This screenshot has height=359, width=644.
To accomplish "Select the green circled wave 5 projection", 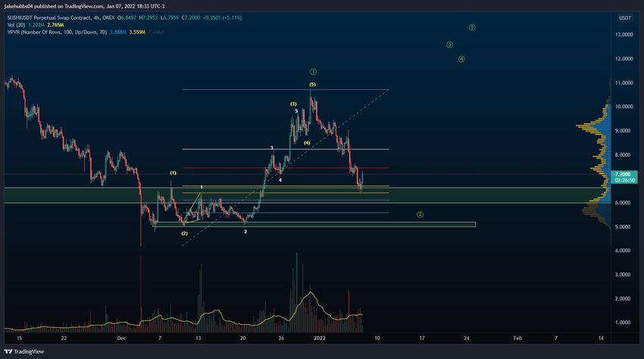I will pos(472,27).
